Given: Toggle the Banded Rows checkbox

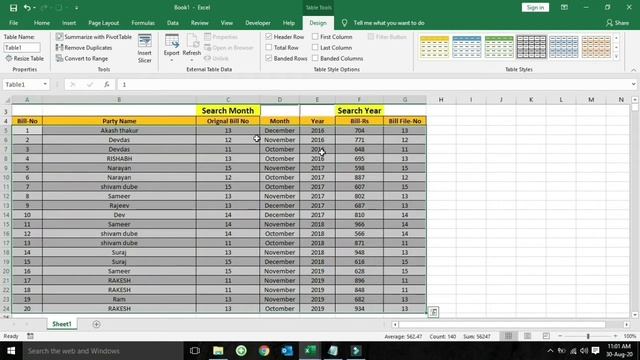Looking at the screenshot, I should click(x=269, y=58).
